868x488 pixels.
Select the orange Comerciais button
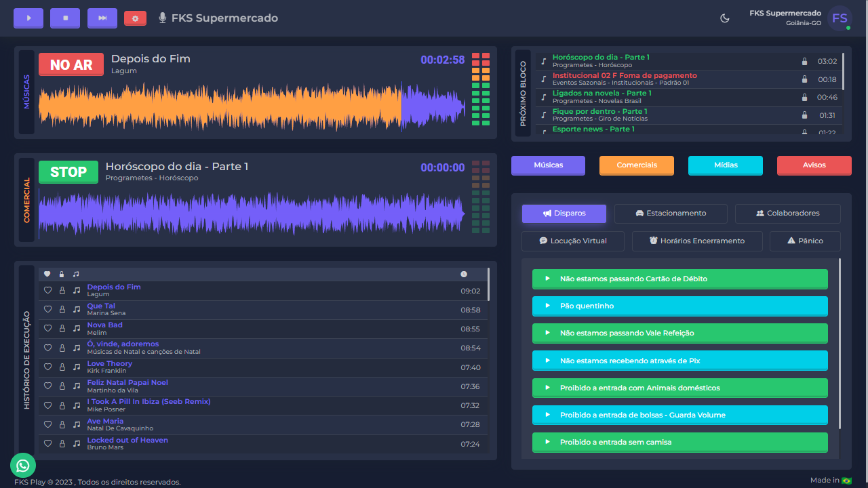click(x=637, y=165)
